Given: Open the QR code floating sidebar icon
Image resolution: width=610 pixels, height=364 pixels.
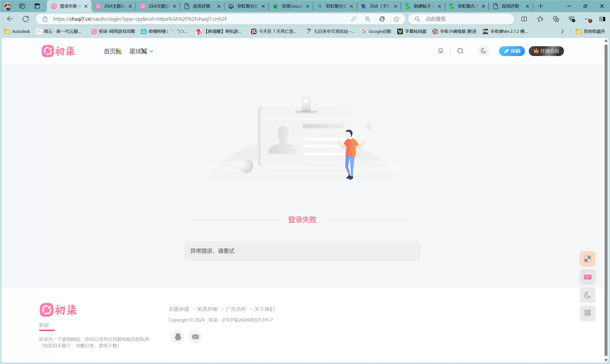Looking at the screenshot, I should tap(587, 313).
